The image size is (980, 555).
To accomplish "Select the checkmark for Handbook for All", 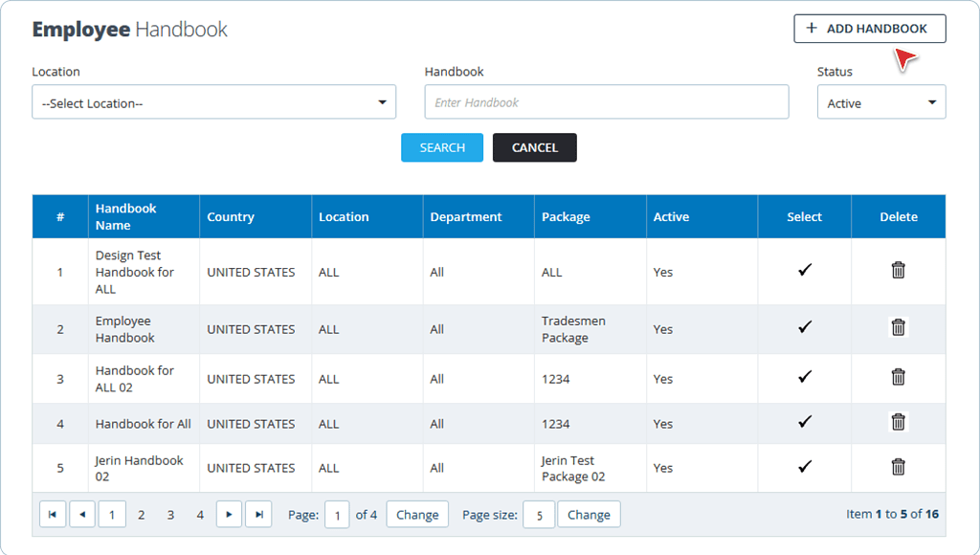I will (804, 423).
